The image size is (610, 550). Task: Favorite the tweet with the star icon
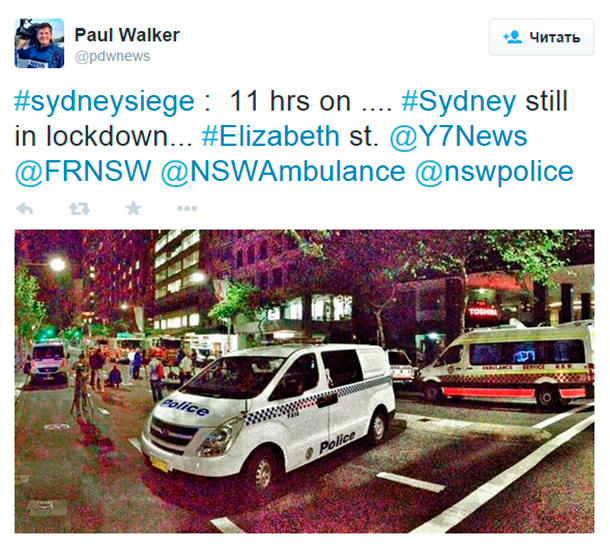point(133,208)
